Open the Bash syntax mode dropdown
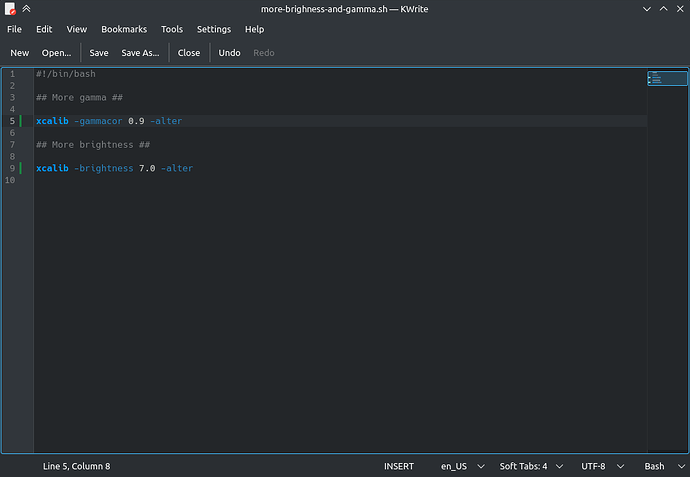The height and width of the screenshot is (477, 690). pos(664,466)
